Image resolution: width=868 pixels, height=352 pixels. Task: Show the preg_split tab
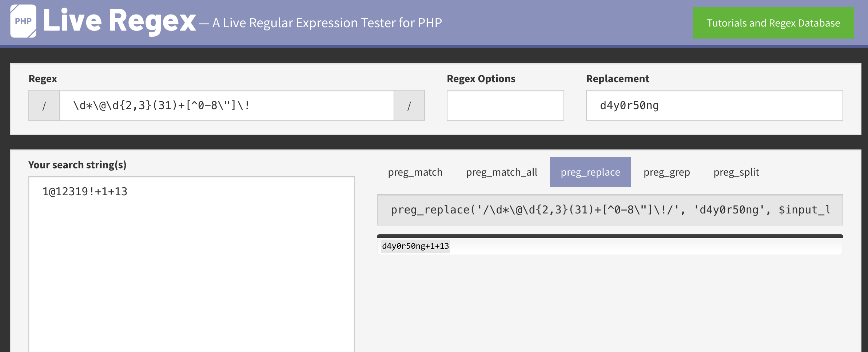tap(736, 172)
